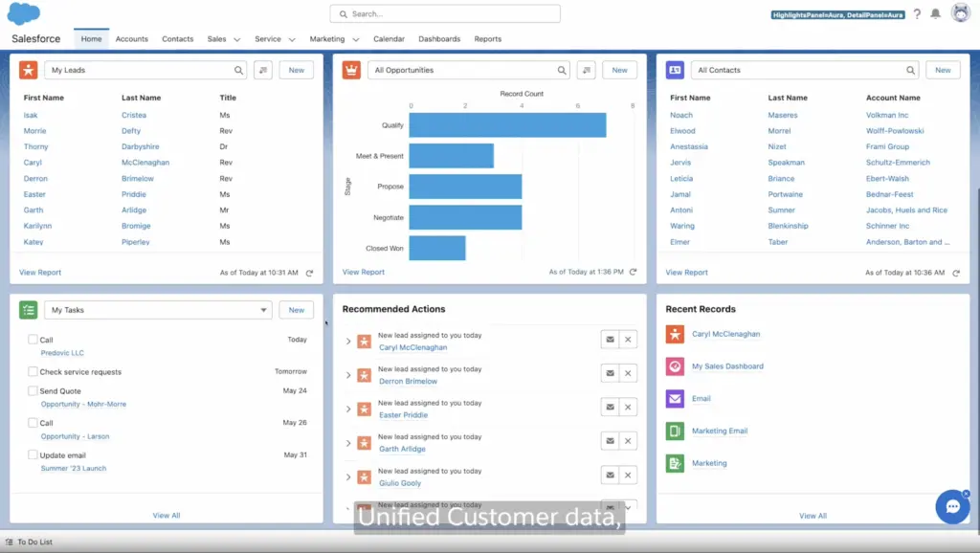Refresh the My Leads list

click(309, 273)
